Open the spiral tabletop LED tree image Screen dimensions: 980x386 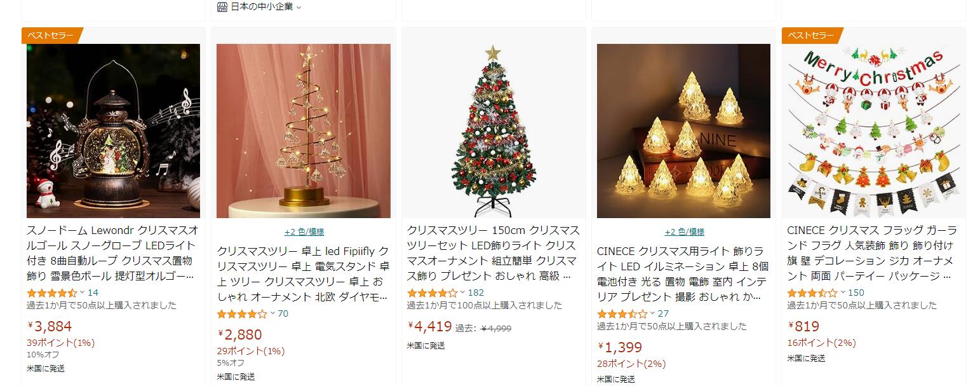(x=304, y=131)
